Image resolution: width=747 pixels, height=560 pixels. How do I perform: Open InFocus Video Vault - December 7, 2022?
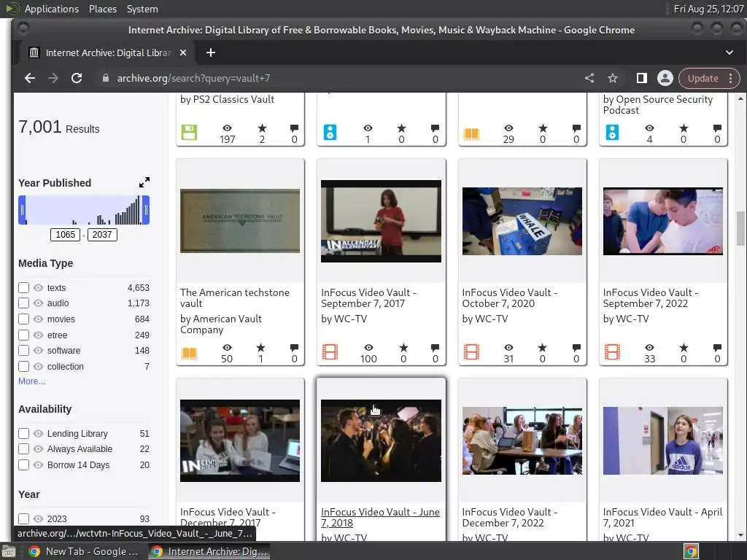[510, 518]
